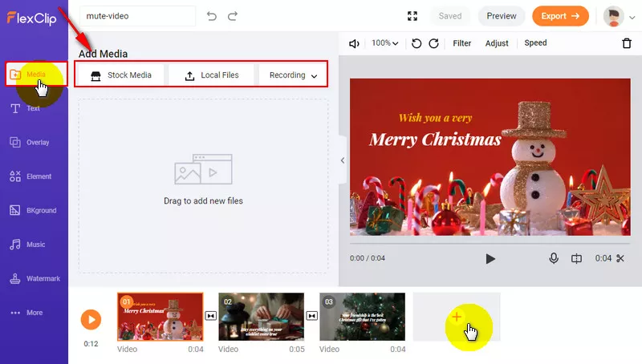Play the preview video
The width and height of the screenshot is (642, 364).
tap(490, 258)
